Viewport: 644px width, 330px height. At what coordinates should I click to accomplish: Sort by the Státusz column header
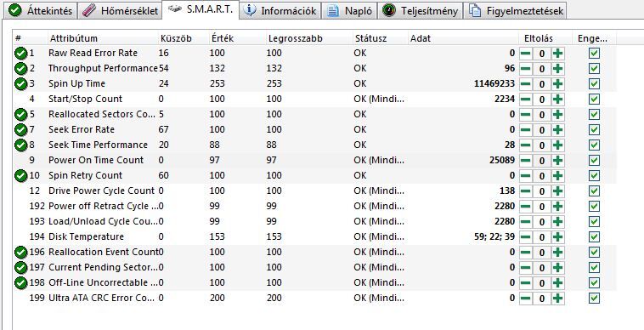click(381, 38)
